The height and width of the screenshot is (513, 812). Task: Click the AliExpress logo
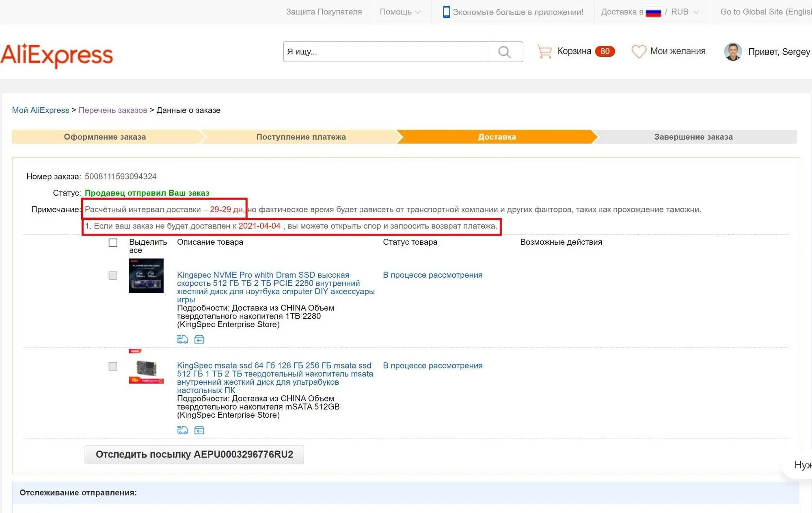coord(57,55)
